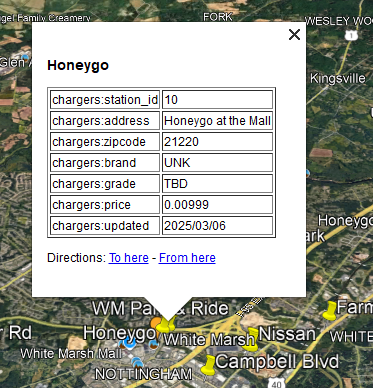Click the 'Campbell Blvd' placemark label
The width and height of the screenshot is (373, 388).
coord(277,361)
